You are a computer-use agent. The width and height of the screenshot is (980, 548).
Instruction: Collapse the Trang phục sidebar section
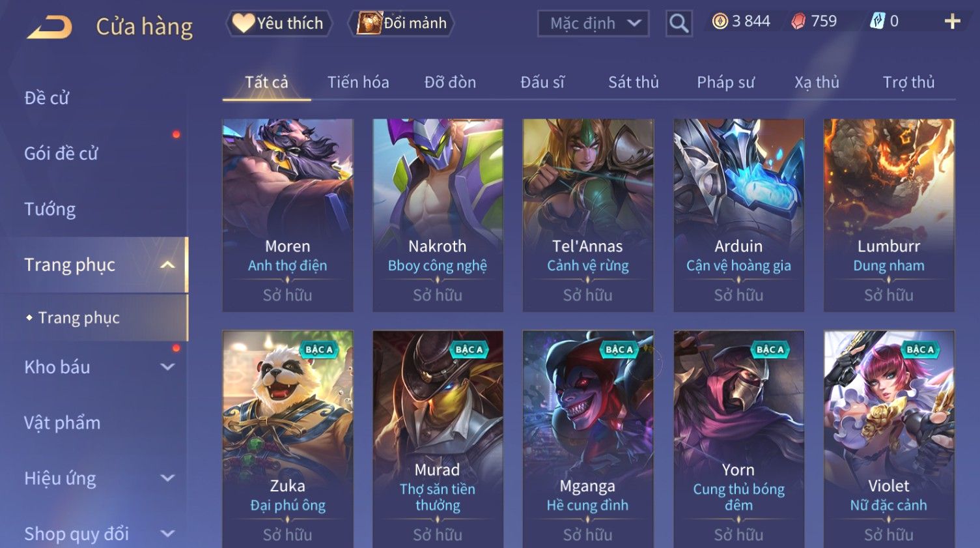coord(167,265)
